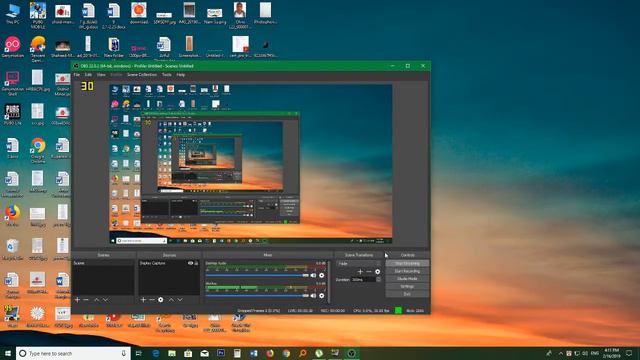Select This PC desktop icon
This screenshot has height=360, width=640.
coord(13,13)
